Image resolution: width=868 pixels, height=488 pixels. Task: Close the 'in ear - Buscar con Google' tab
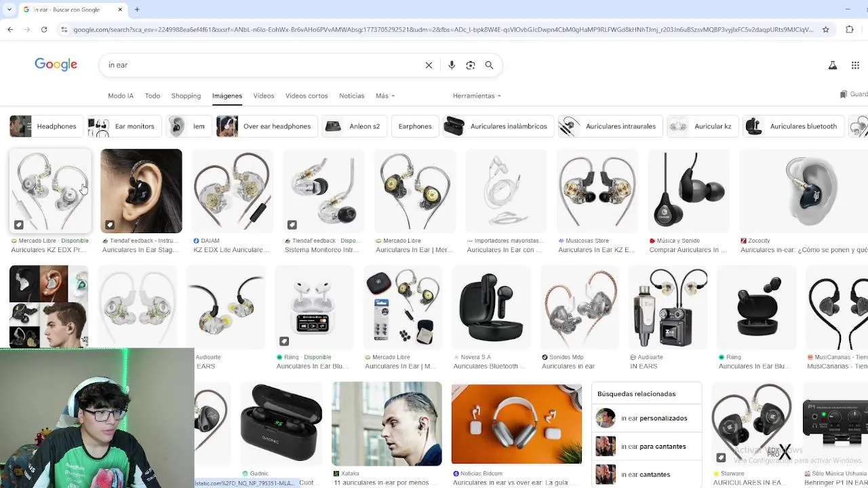coord(120,9)
